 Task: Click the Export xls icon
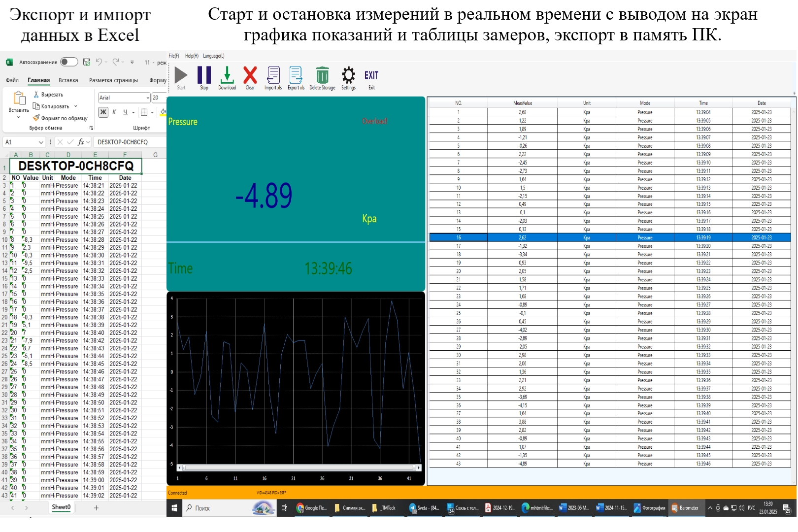point(296,76)
